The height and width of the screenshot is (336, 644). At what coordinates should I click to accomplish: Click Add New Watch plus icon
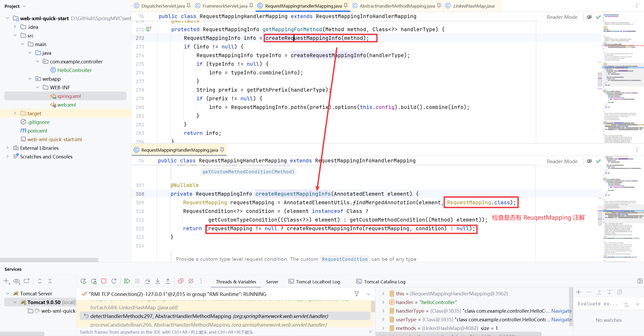pyautogui.click(x=579, y=292)
